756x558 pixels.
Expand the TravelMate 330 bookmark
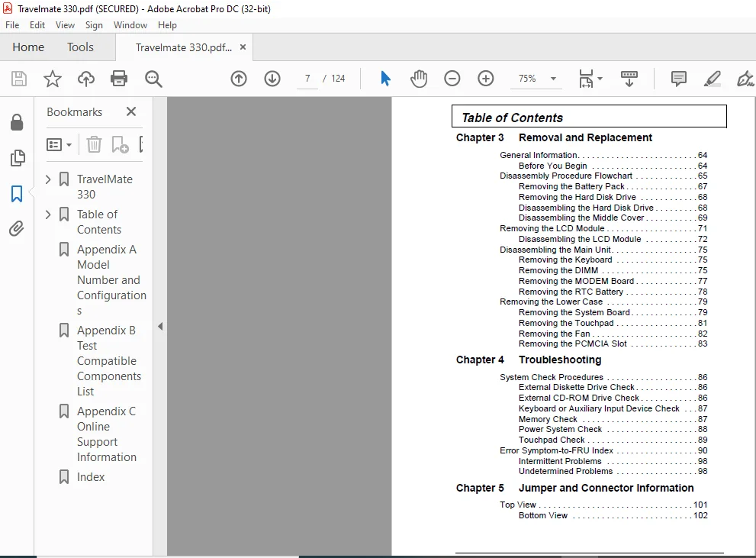click(x=48, y=179)
